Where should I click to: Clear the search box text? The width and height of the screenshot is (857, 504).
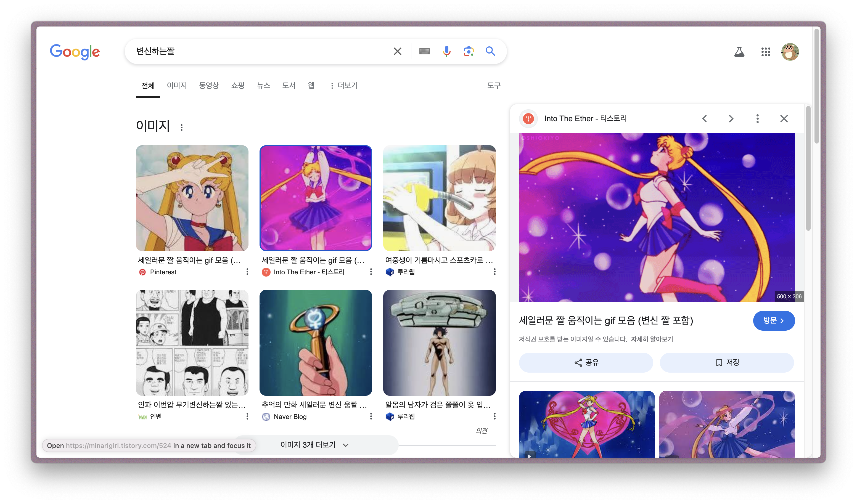pyautogui.click(x=397, y=51)
